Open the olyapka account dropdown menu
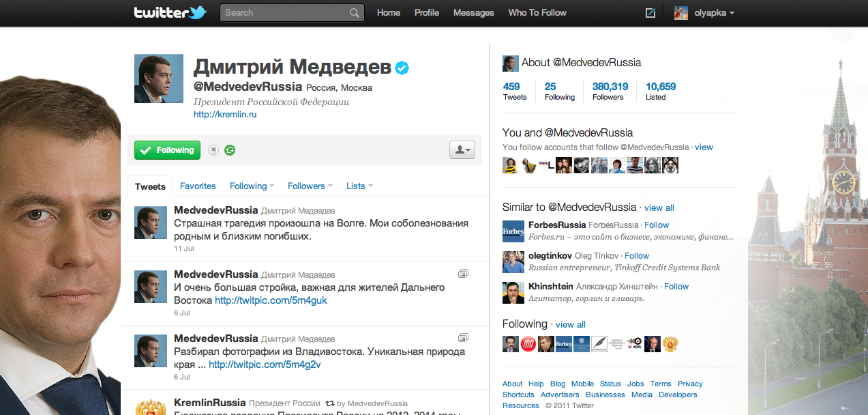 714,12
